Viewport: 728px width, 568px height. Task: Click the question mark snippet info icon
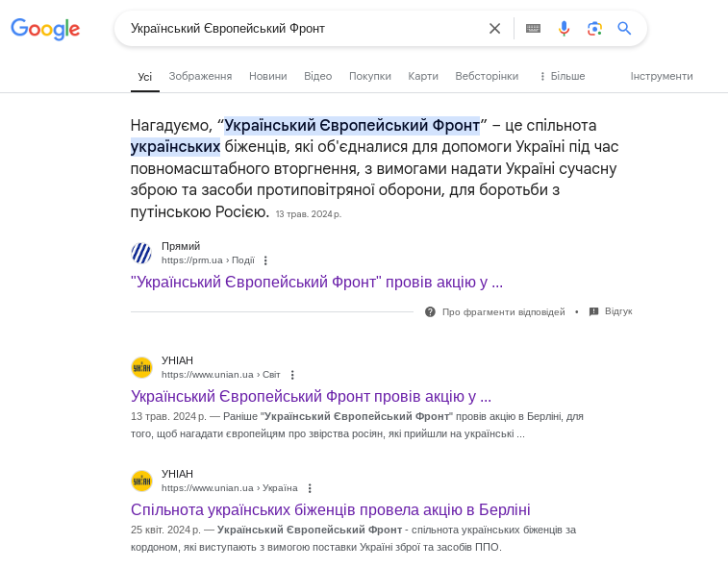[430, 311]
